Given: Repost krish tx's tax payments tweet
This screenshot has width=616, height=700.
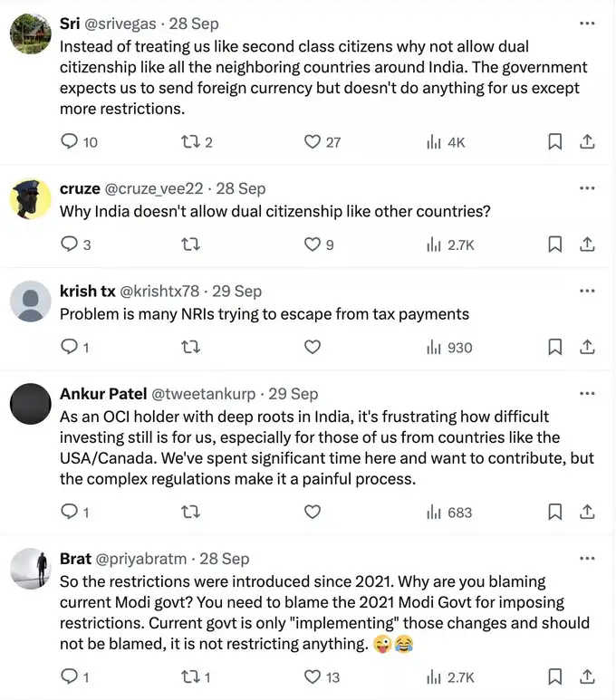Looking at the screenshot, I should pyautogui.click(x=190, y=347).
